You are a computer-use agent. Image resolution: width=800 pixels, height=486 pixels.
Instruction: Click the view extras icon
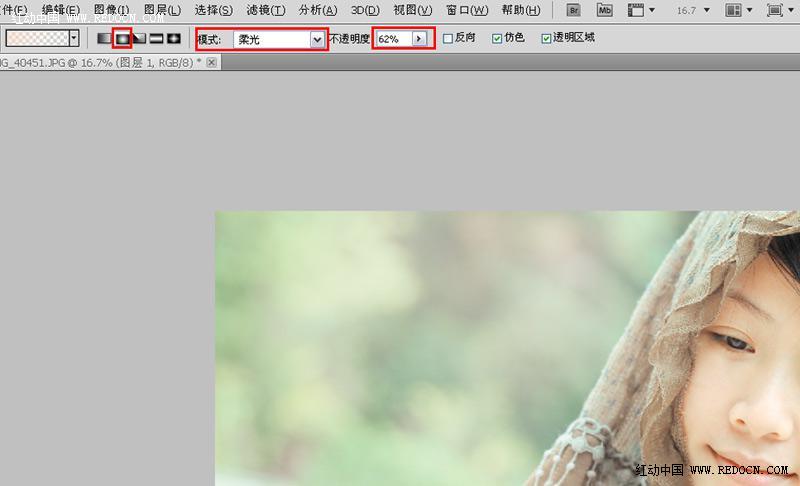tap(635, 10)
